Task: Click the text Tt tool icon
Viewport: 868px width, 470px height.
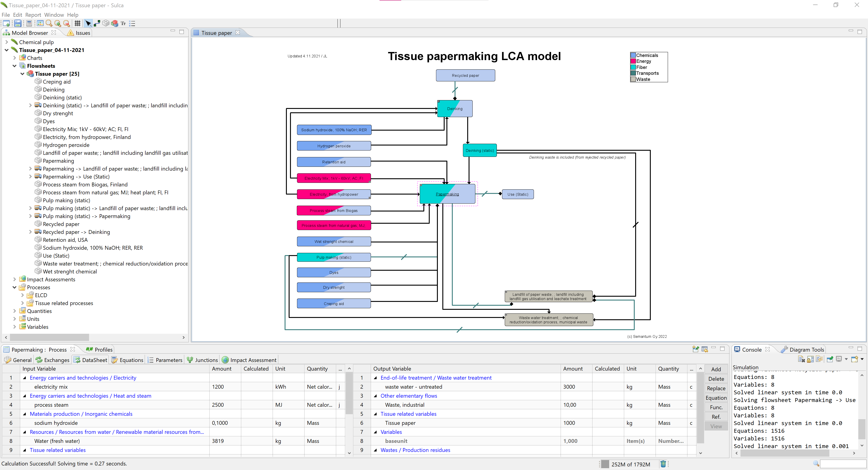Action: (123, 23)
